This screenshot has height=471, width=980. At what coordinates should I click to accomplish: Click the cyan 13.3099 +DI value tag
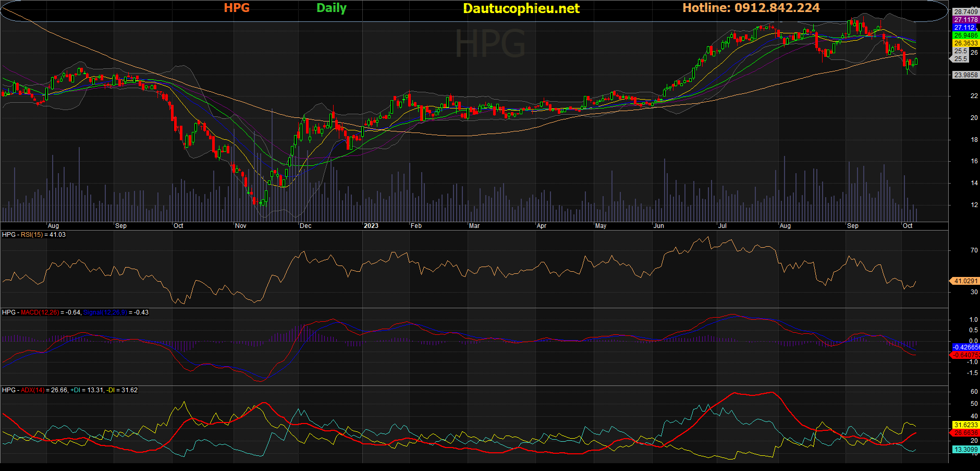[965, 450]
